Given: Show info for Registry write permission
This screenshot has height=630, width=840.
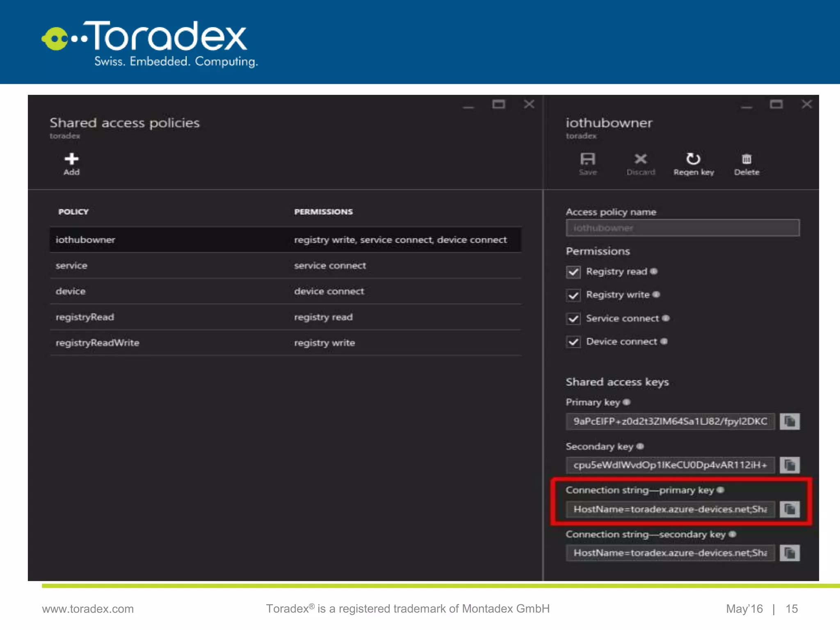Looking at the screenshot, I should [x=656, y=294].
